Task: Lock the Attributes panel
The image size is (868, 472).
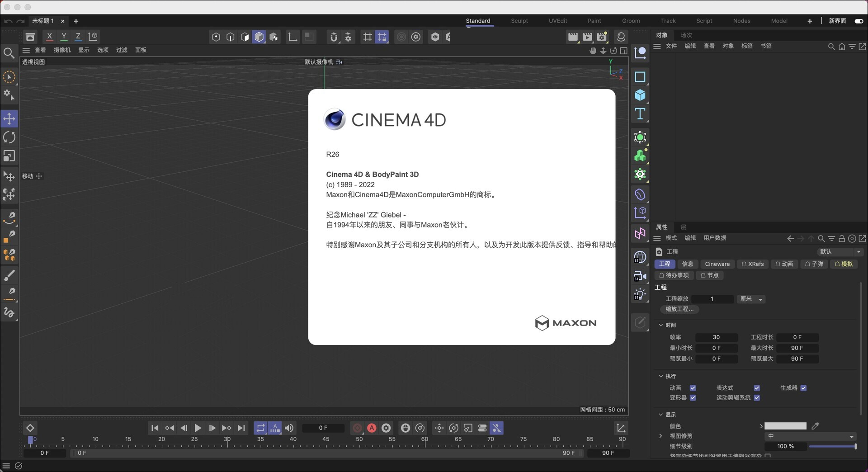Action: pos(842,238)
